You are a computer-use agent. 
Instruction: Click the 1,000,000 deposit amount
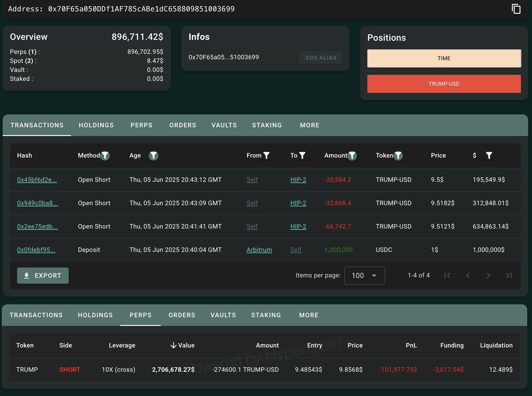tap(338, 250)
